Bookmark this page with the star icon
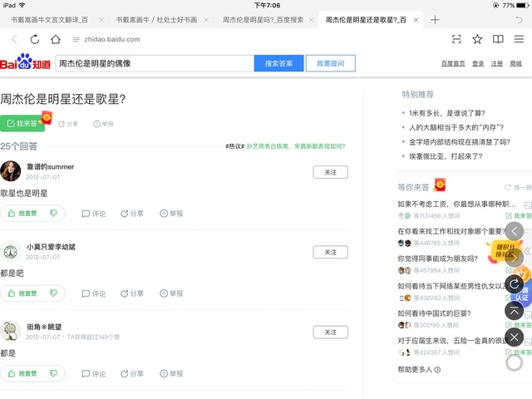 pos(477,39)
